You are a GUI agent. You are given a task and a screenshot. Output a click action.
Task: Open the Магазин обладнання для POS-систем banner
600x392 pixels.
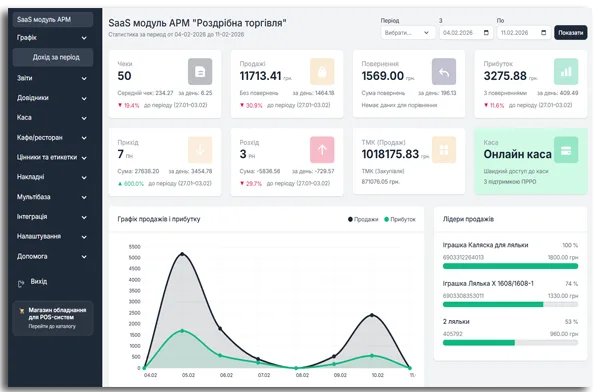click(x=53, y=318)
